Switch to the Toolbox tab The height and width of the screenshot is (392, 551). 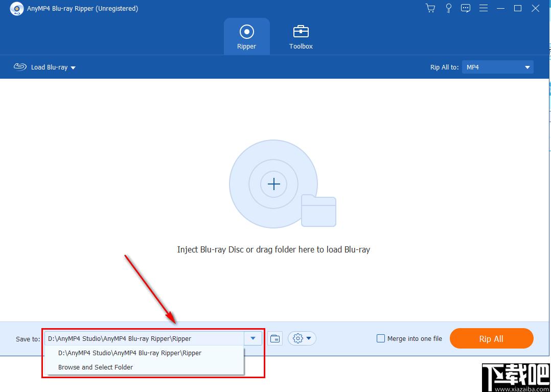301,36
